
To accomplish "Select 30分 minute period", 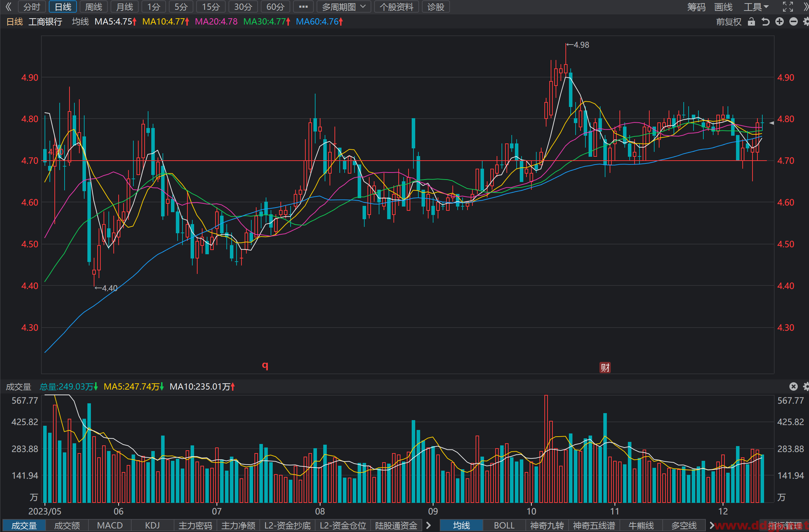I will (243, 7).
